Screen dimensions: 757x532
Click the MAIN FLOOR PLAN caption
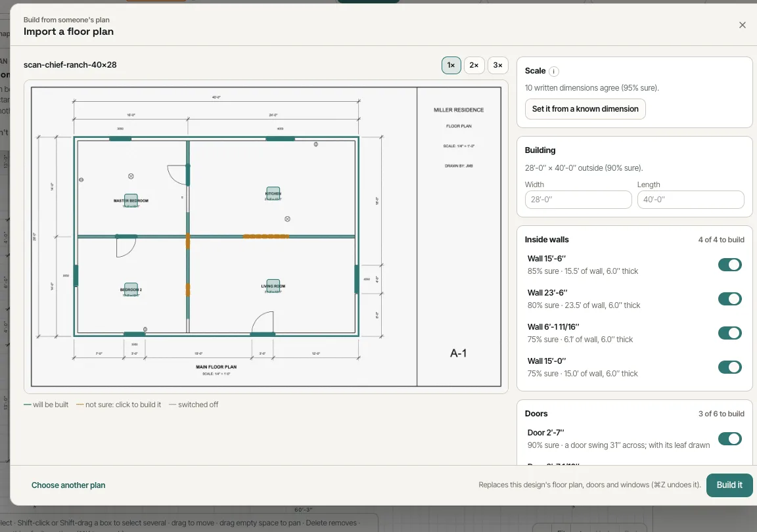point(216,367)
